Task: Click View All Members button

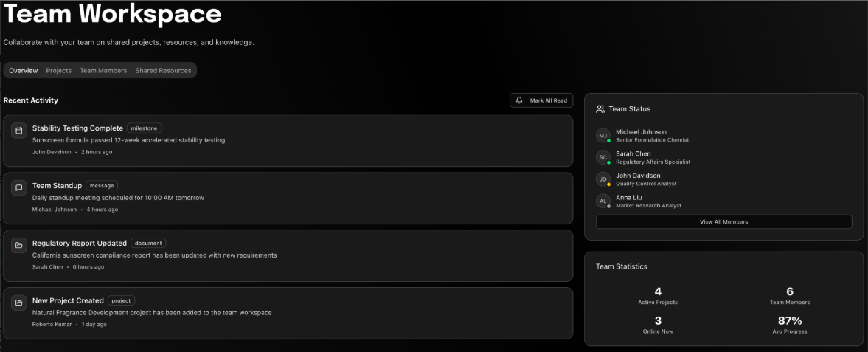Action: coord(723,221)
